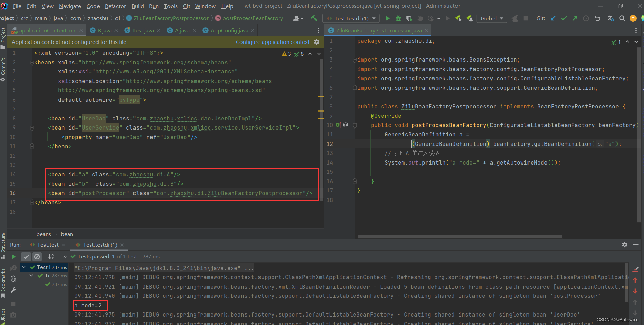The image size is (644, 325).
Task: Toggle show ignored tests button
Action: point(37,257)
